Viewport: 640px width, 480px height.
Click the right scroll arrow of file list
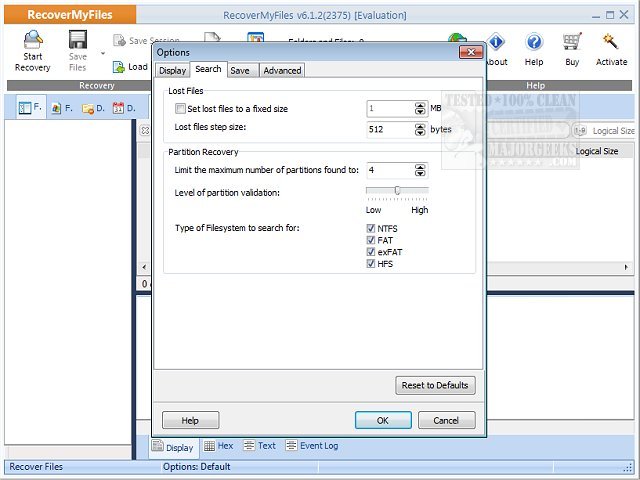(626, 267)
